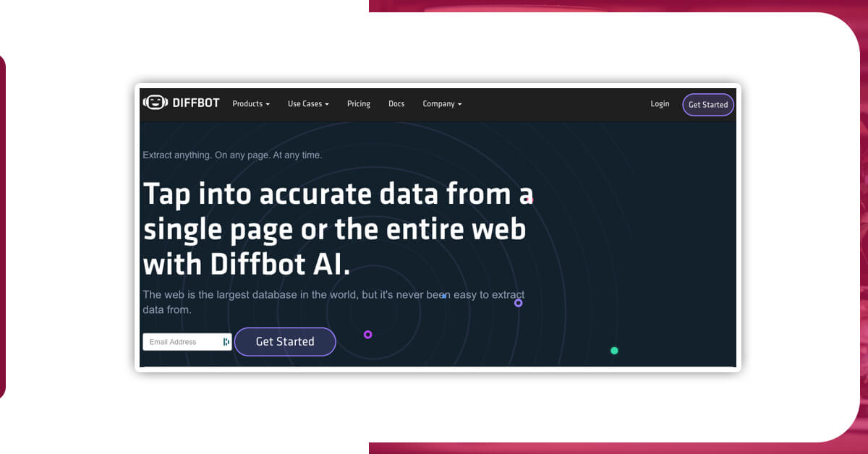Click Get Started in the navbar

tap(708, 105)
